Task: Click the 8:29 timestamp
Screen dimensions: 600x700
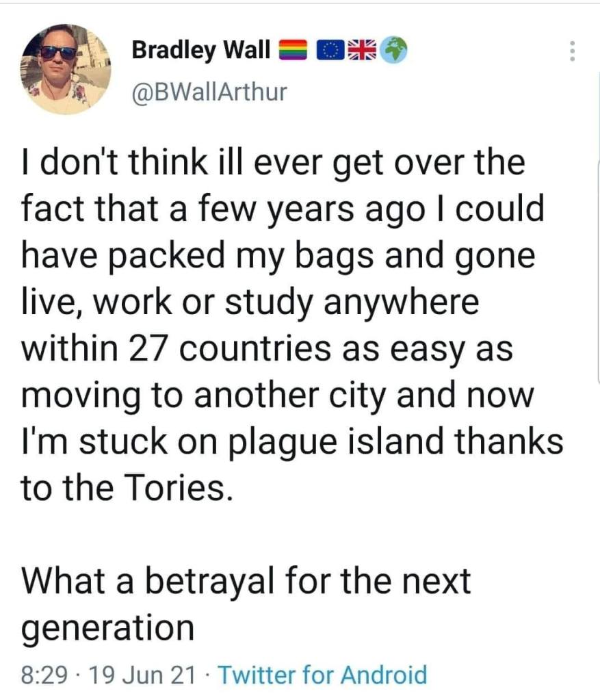Action: [45, 675]
